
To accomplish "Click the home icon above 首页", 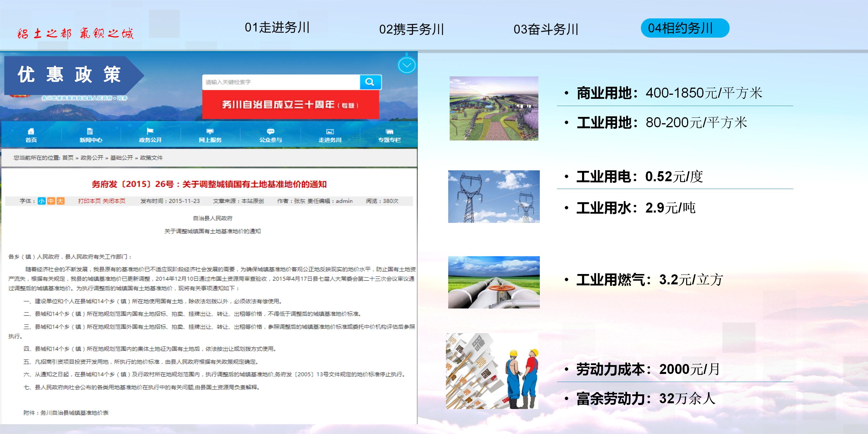I will (31, 132).
